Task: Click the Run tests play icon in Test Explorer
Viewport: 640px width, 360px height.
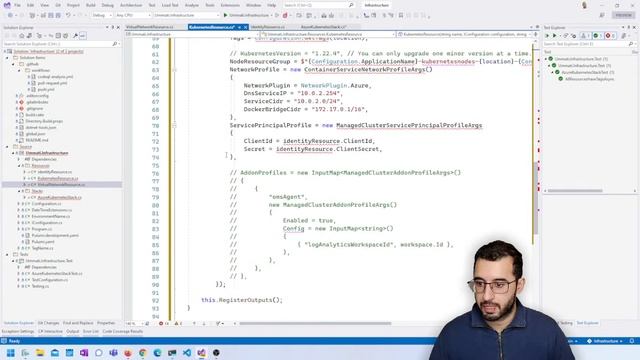Action: 555,36
